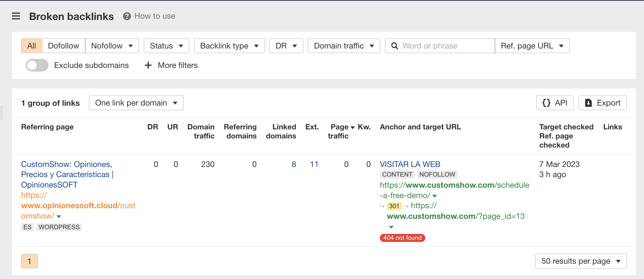Expand schedule-a-free-demo URL arrow
Image resolution: width=644 pixels, height=279 pixels.
click(x=435, y=196)
